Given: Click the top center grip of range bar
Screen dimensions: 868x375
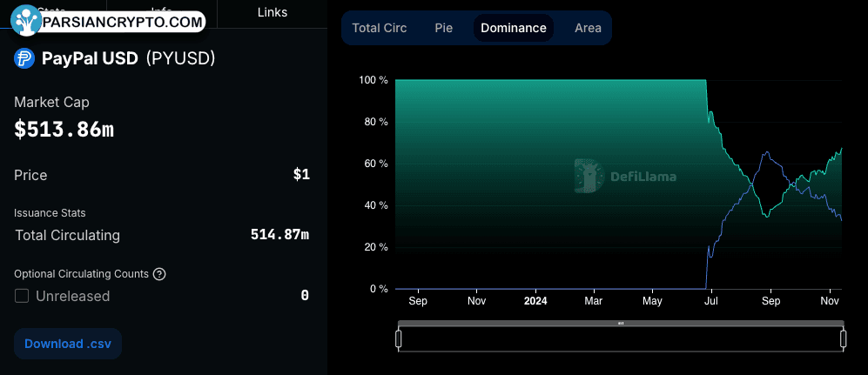Looking at the screenshot, I should pos(621,323).
